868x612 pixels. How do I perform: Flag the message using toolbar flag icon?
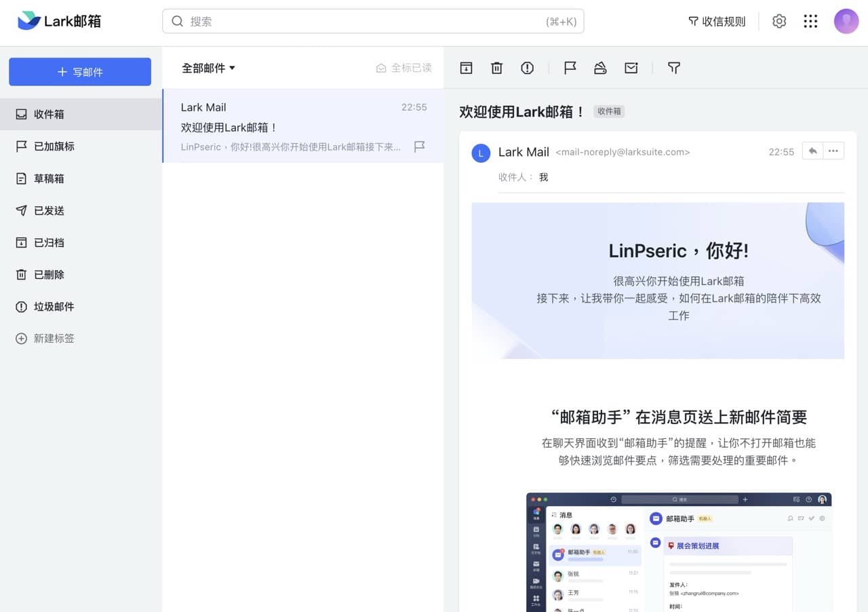point(570,68)
